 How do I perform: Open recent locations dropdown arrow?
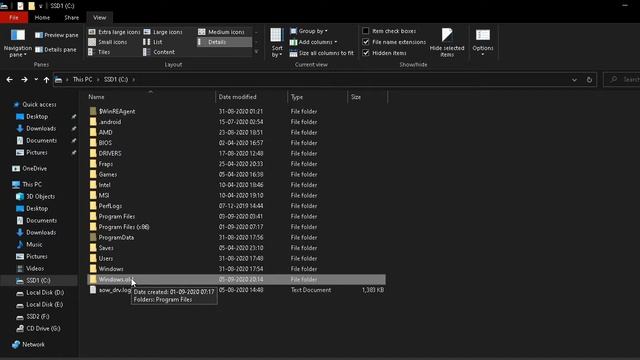[36, 80]
